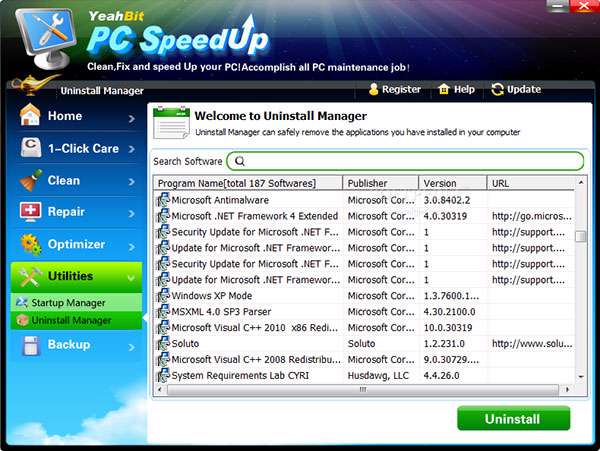Expand the Optimizer section arrow

[132, 245]
